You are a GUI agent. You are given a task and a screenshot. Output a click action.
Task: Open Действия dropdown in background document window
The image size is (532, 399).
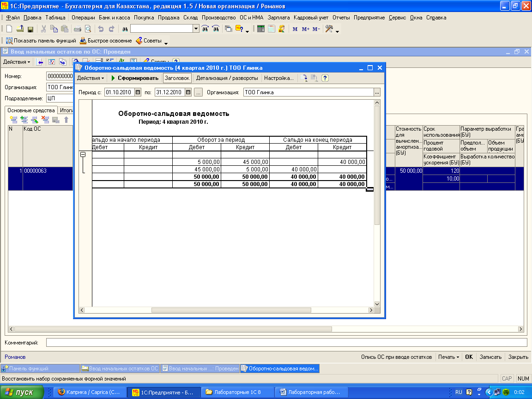point(17,62)
